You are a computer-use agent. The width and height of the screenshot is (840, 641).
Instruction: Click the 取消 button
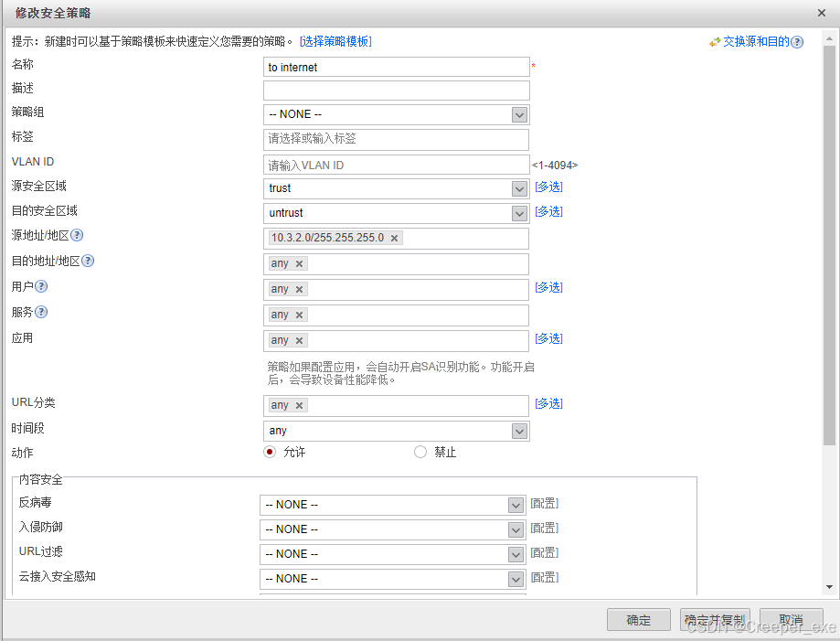[x=792, y=620]
